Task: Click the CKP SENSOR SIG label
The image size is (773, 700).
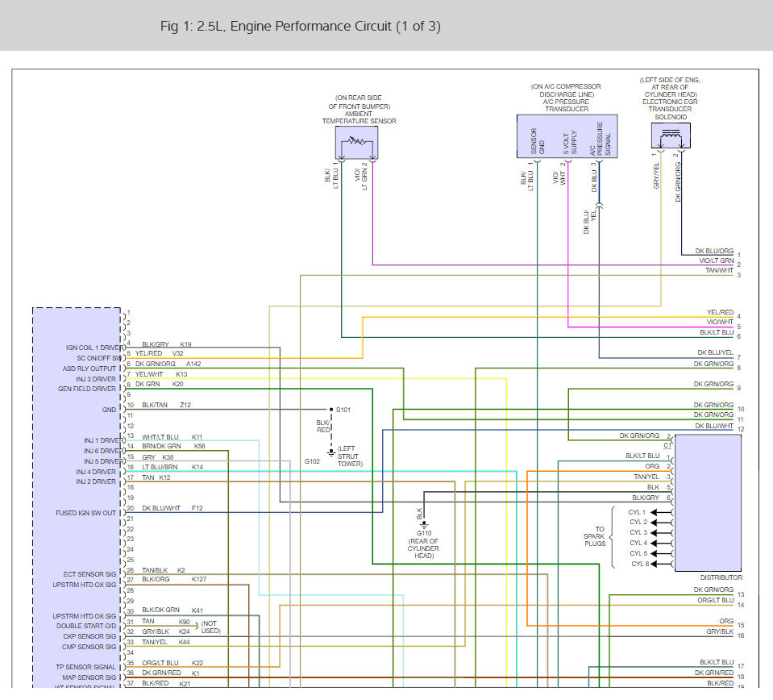Action: pyautogui.click(x=89, y=636)
